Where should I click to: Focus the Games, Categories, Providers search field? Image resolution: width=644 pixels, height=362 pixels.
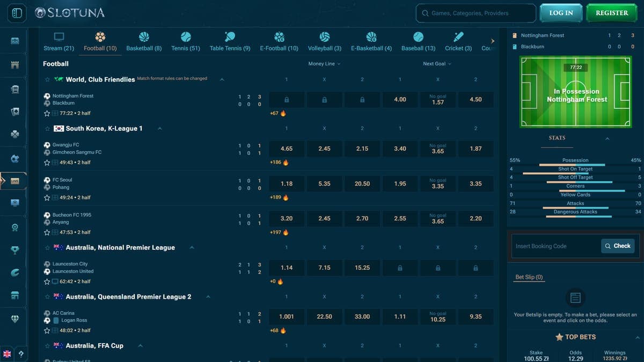click(x=476, y=13)
